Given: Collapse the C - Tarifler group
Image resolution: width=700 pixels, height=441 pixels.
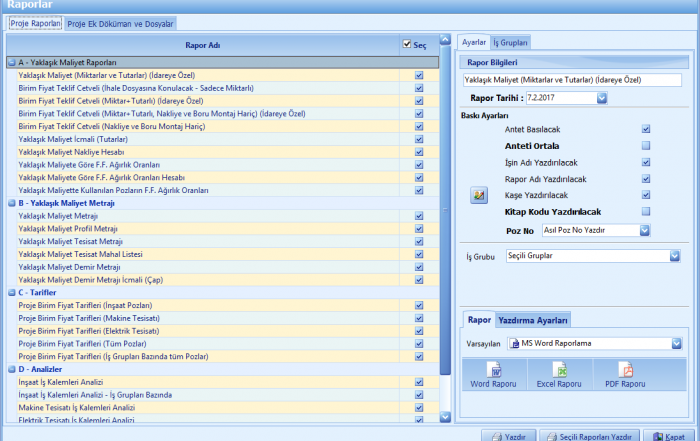Looking at the screenshot, I should [x=10, y=293].
